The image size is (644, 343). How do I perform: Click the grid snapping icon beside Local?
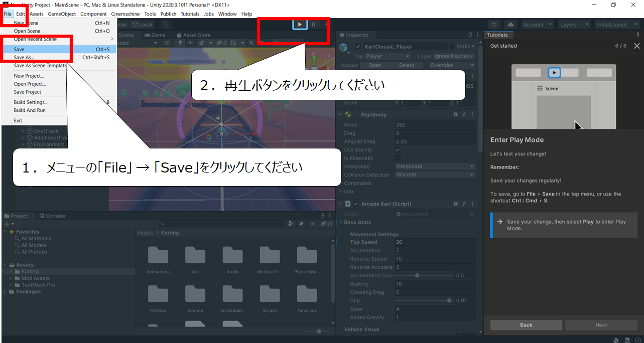pyautogui.click(x=166, y=25)
